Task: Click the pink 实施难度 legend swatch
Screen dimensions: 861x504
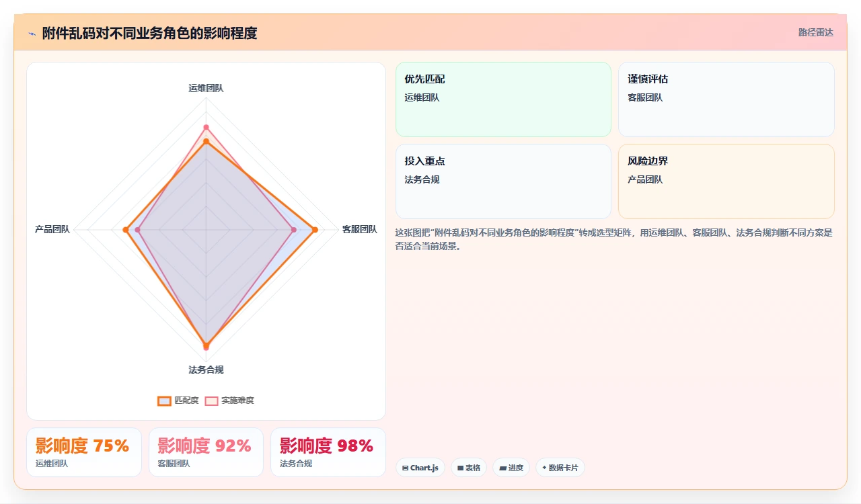Action: coord(212,401)
